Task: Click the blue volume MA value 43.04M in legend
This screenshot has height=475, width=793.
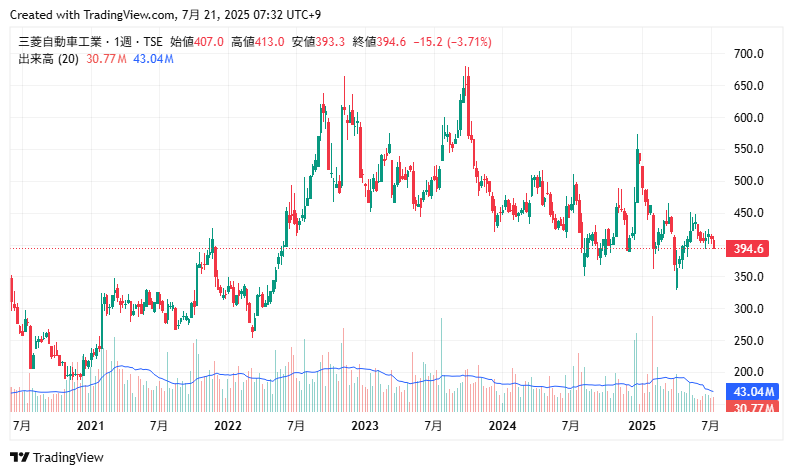Action: click(153, 59)
